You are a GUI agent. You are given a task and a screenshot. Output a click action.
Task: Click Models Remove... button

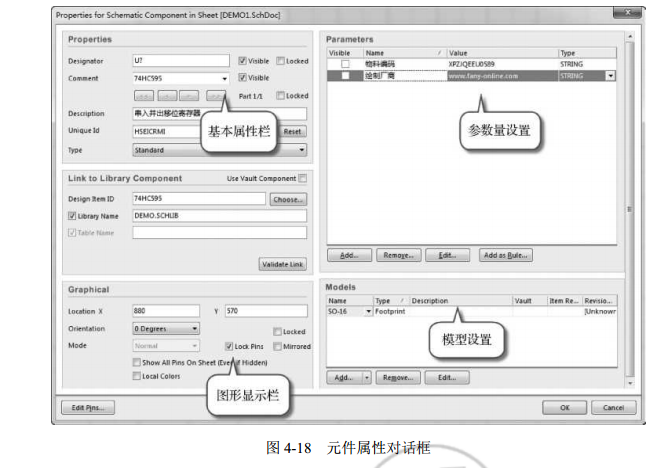[398, 378]
